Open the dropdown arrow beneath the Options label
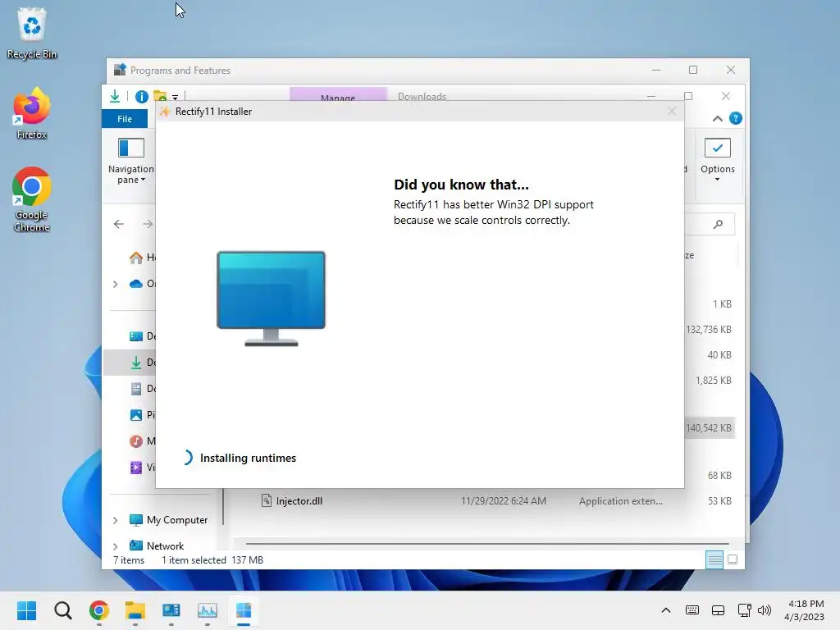This screenshot has width=840, height=630. point(717,180)
